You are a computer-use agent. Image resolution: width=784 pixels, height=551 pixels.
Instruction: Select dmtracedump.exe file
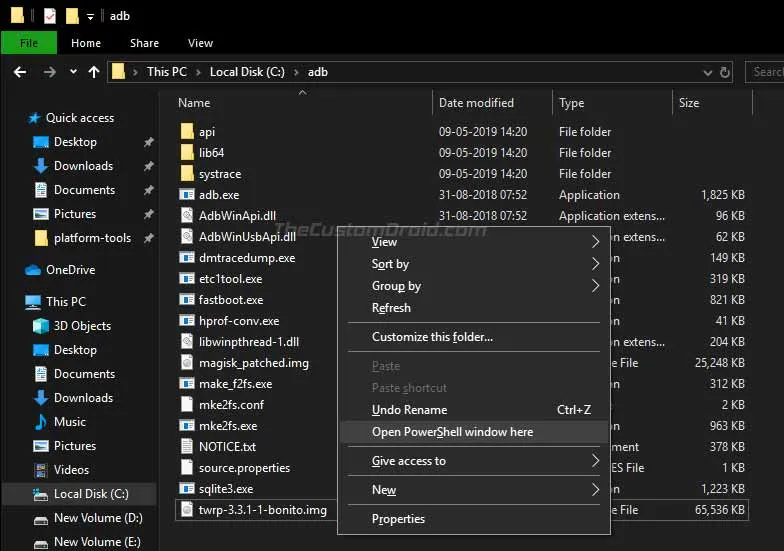247,258
